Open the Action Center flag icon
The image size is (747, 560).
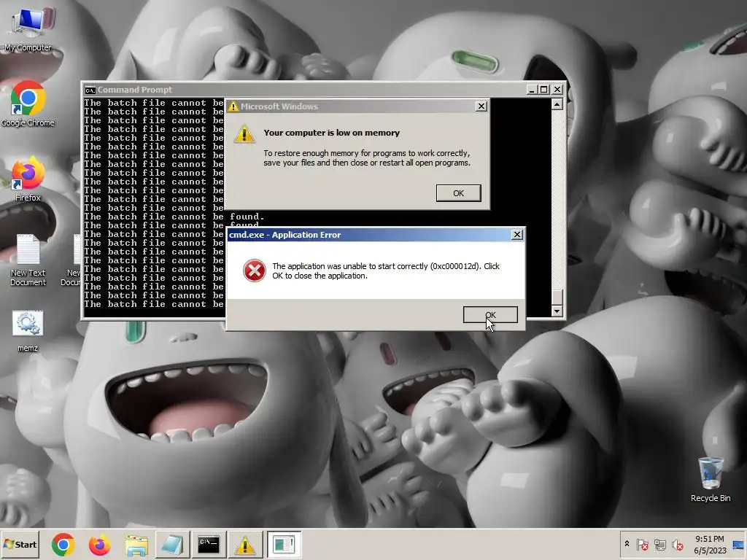pyautogui.click(x=642, y=544)
